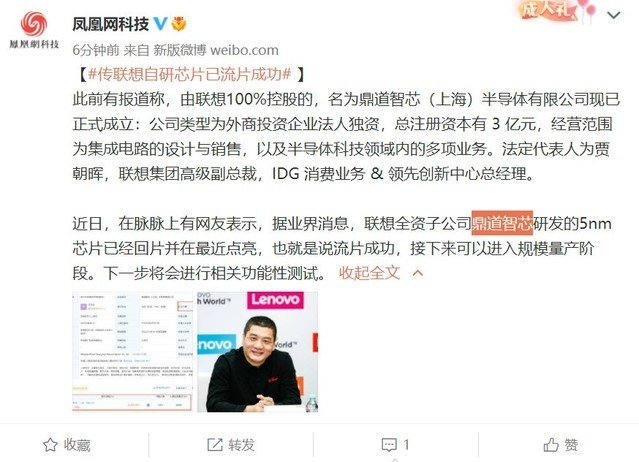This screenshot has width=639, height=462.
Task: Open the post options chevron menu
Action: (613, 15)
